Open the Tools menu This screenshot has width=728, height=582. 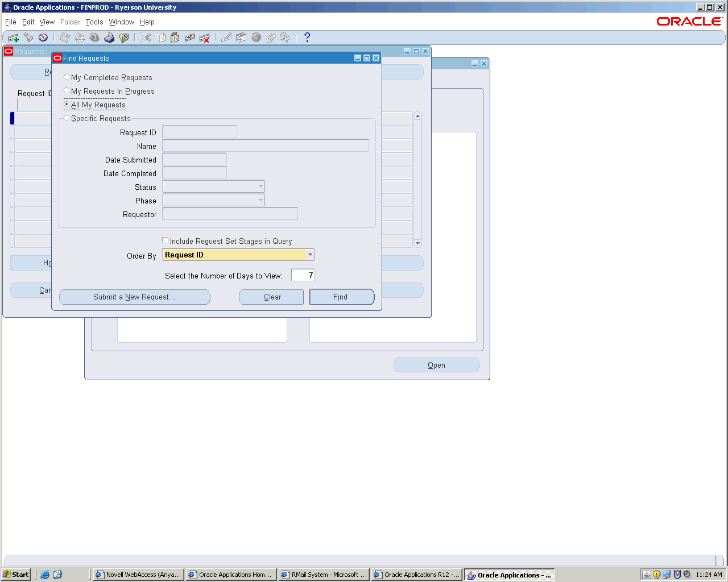94,22
